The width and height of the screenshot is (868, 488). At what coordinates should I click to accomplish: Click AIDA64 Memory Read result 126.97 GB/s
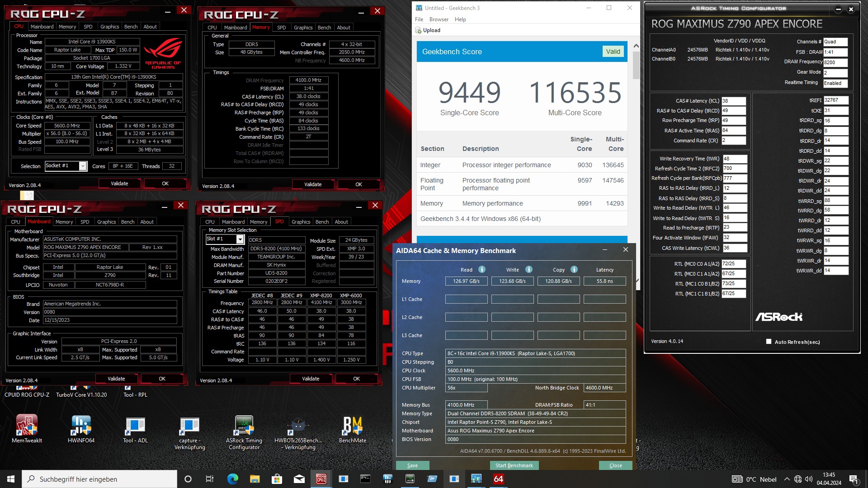pyautogui.click(x=466, y=281)
